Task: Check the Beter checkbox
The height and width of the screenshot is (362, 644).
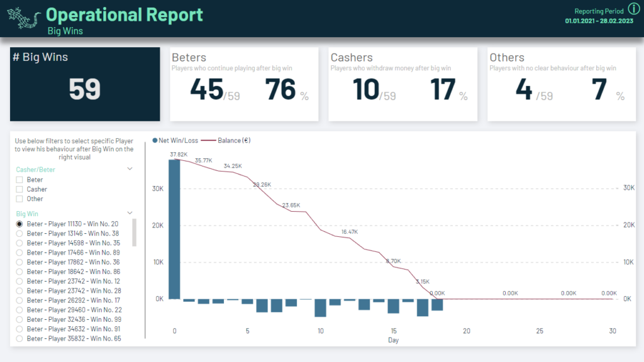Action: [x=19, y=180]
